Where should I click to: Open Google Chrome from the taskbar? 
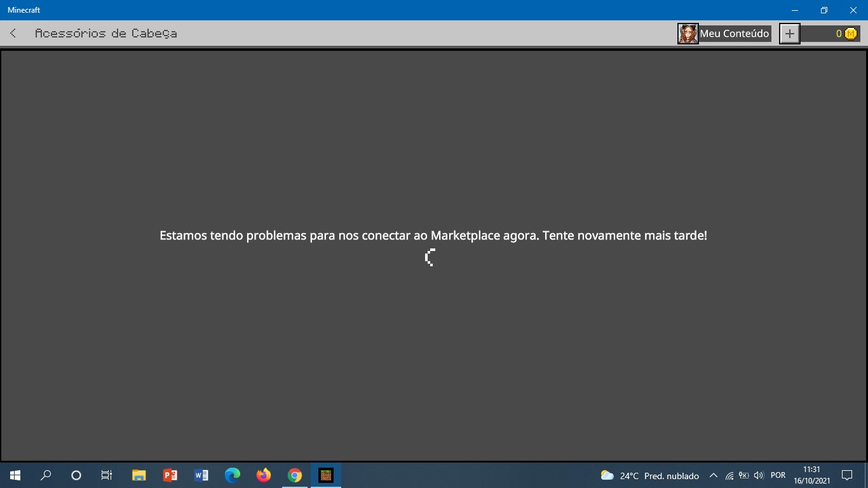294,475
